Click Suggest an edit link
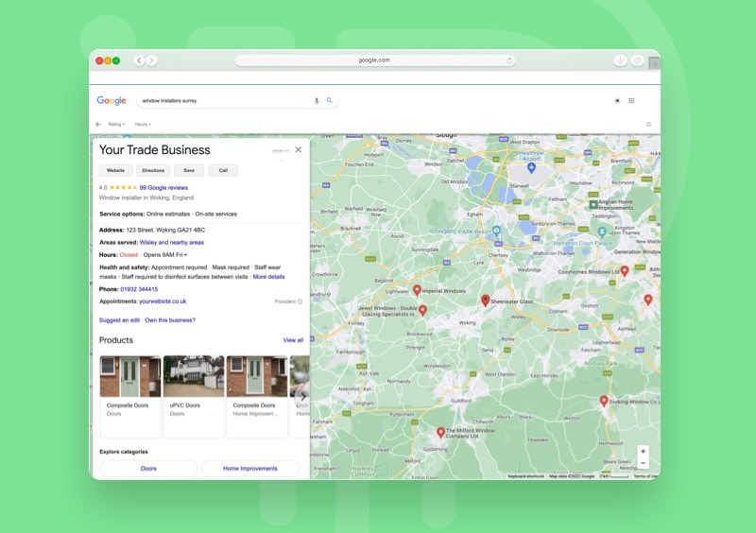Viewport: 756px width, 533px height. 120,319
